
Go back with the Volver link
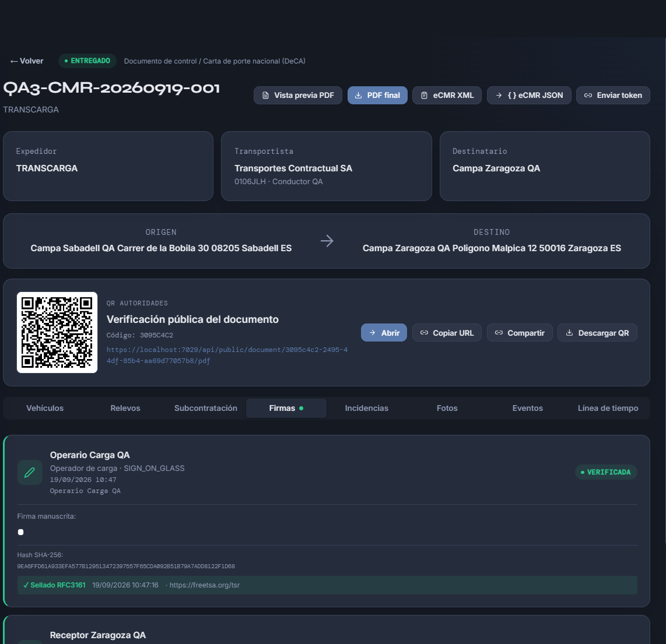[x=26, y=61]
